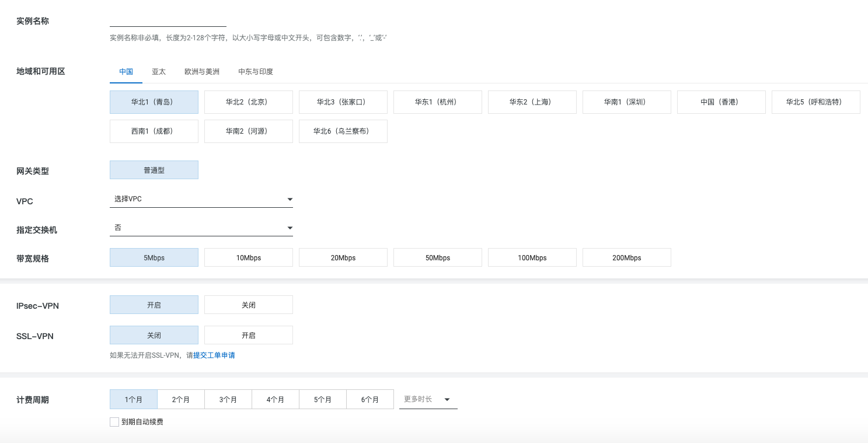This screenshot has height=443, width=868.
Task: Select region 华北1（青岛）
Action: tap(154, 102)
